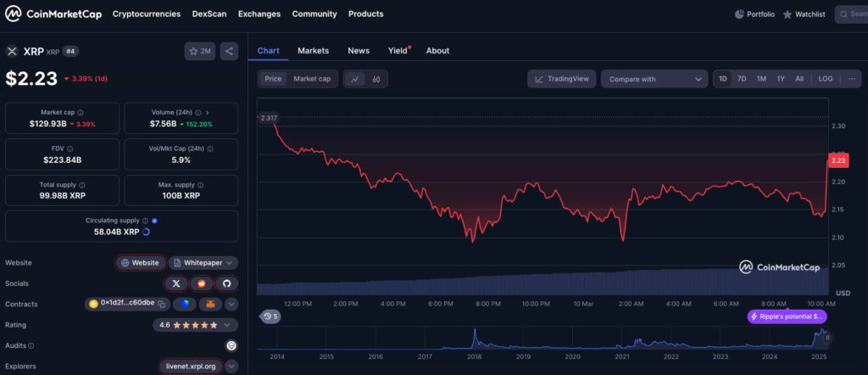Click the Market cap info icon
The height and width of the screenshot is (375, 868).
tap(81, 113)
